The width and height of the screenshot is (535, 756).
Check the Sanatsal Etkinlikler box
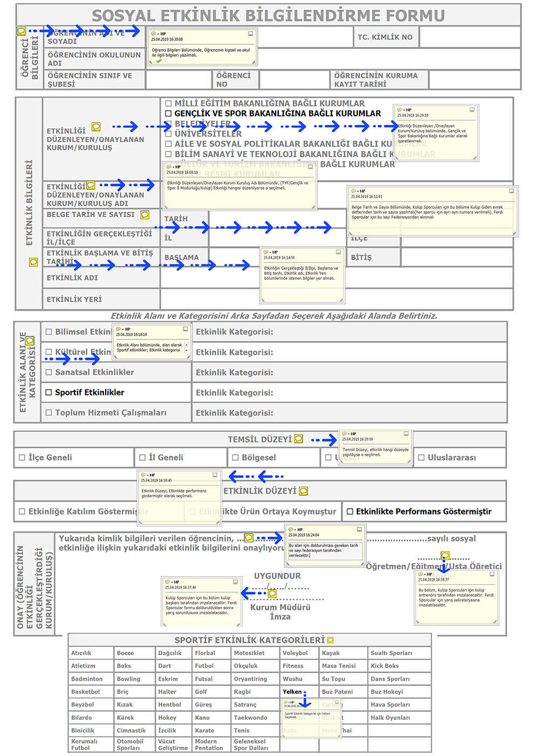[49, 372]
